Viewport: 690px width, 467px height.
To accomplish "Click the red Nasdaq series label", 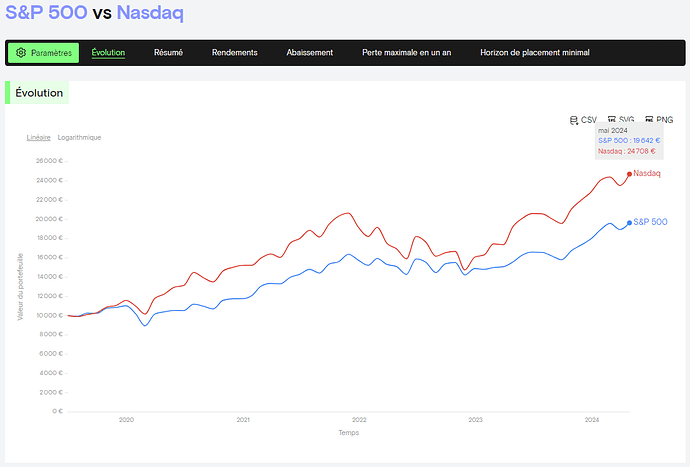I will click(646, 173).
